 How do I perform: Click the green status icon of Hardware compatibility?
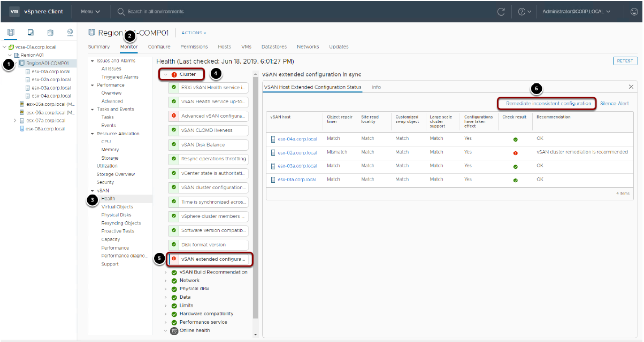174,314
